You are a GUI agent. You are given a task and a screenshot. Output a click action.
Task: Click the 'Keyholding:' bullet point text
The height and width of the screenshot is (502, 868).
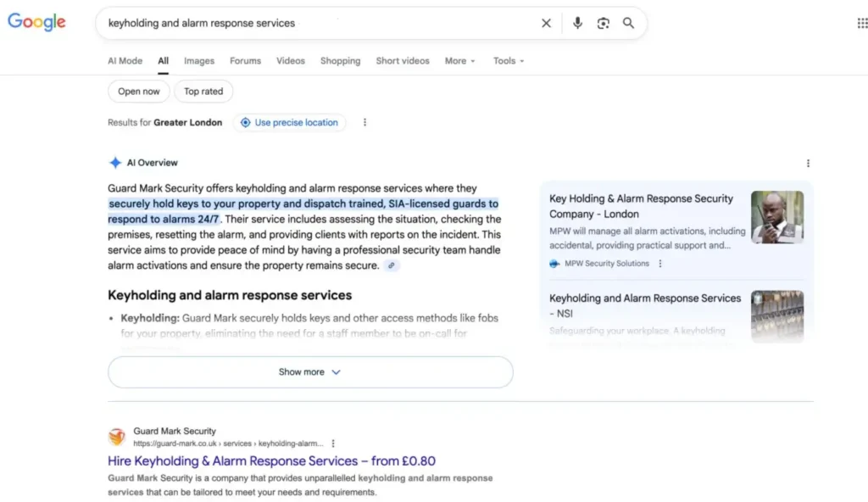point(150,318)
